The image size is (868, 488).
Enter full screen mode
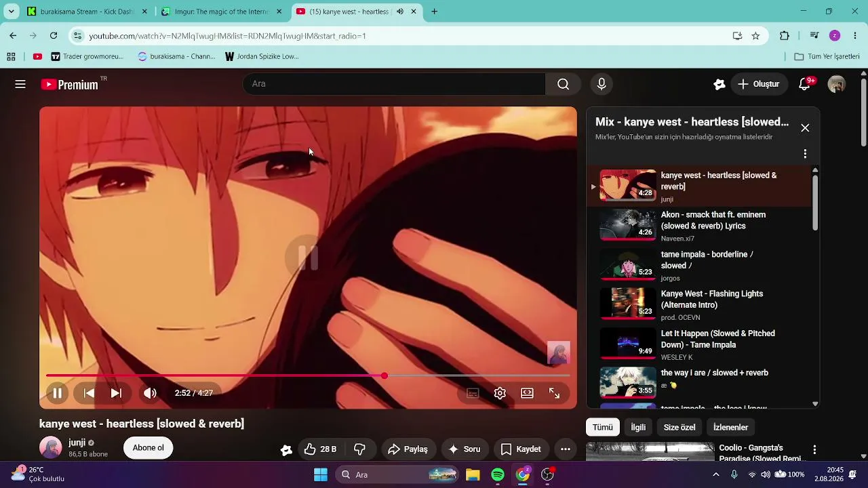[x=554, y=393]
